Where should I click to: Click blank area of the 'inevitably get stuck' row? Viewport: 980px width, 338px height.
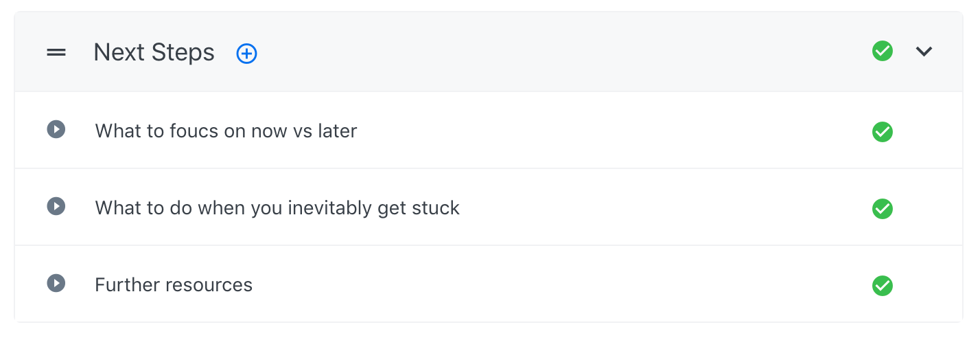[652, 207]
